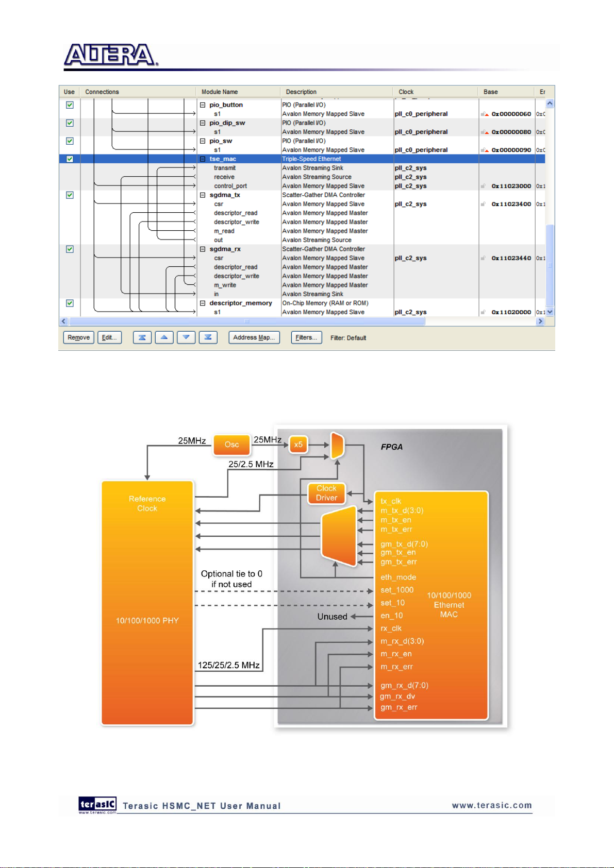Click the Clock Driver block

pyautogui.click(x=326, y=493)
